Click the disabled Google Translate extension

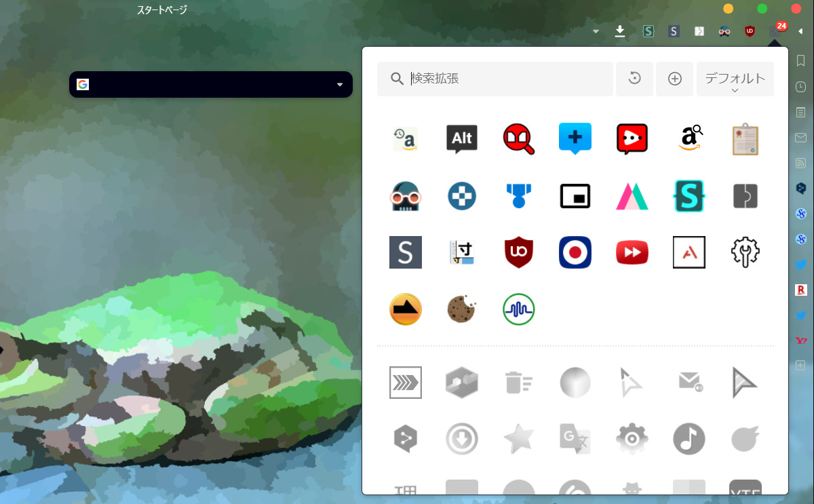(x=575, y=440)
